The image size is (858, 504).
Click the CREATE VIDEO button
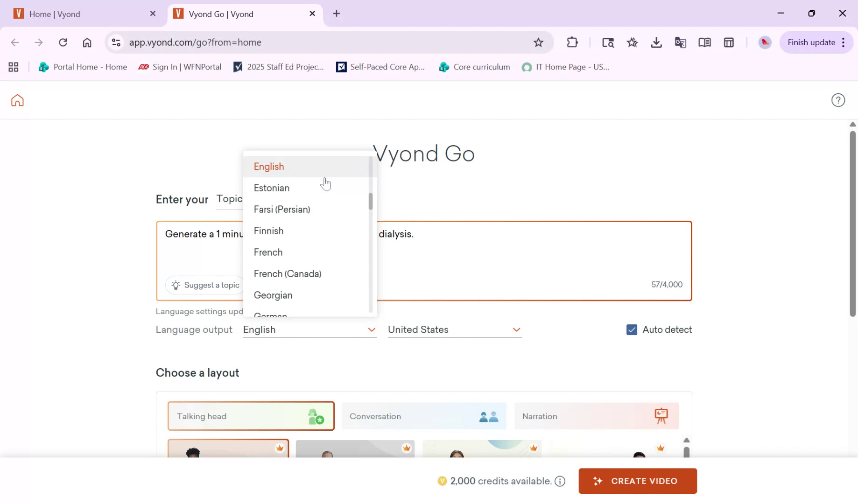[x=637, y=481]
